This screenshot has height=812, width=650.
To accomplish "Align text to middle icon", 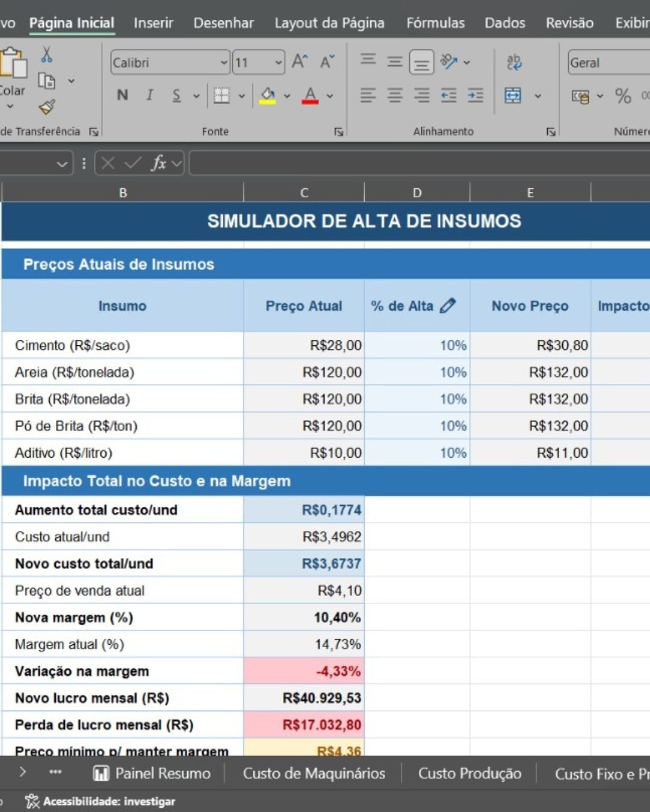I will 395,61.
